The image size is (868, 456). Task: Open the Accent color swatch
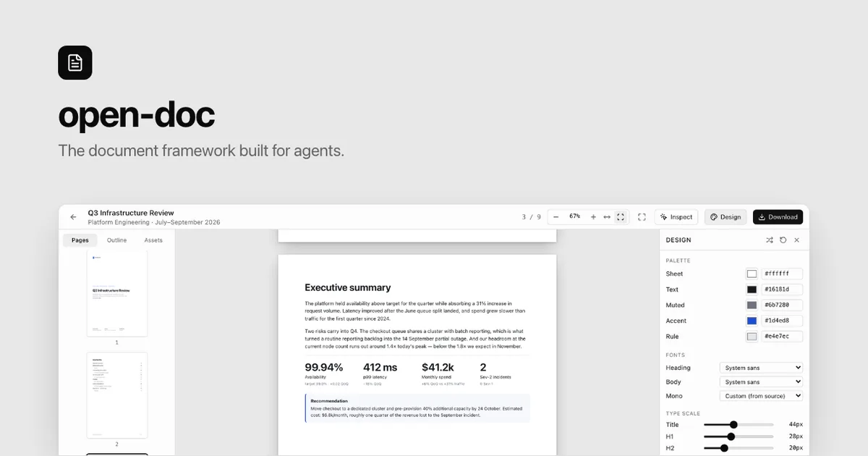(x=752, y=321)
